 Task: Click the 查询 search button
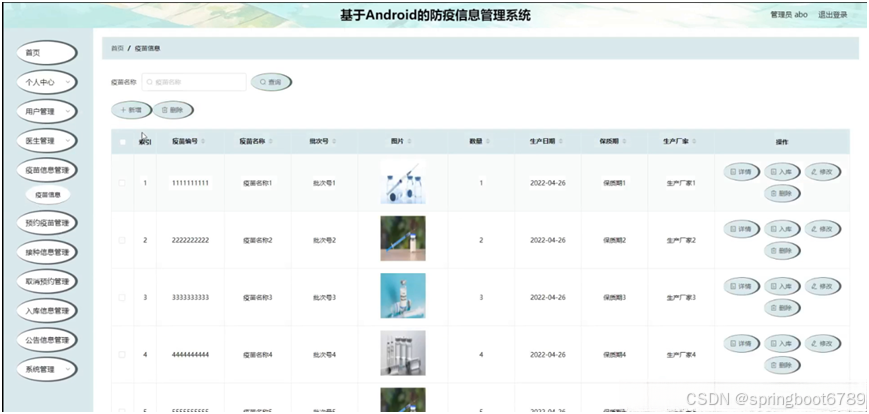click(271, 82)
